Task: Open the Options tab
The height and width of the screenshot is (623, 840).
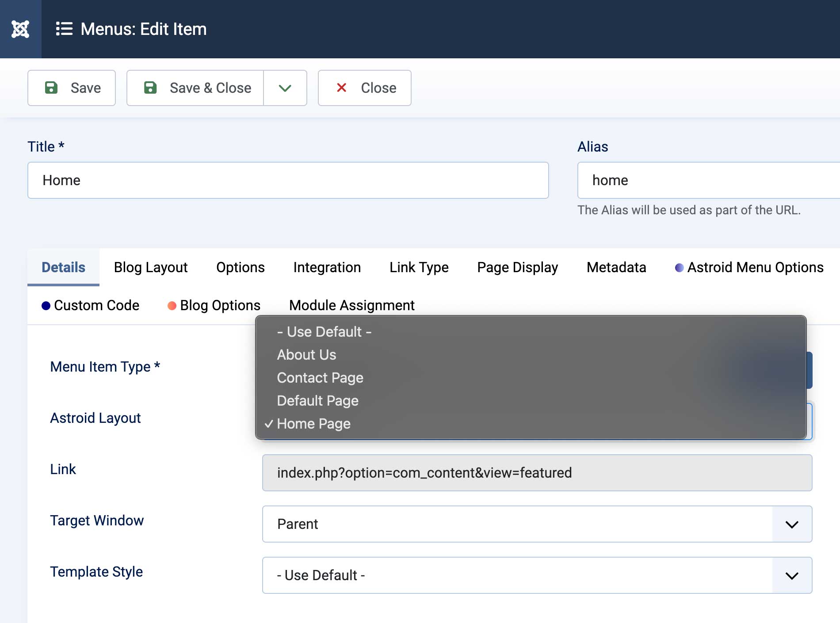Action: tap(241, 267)
